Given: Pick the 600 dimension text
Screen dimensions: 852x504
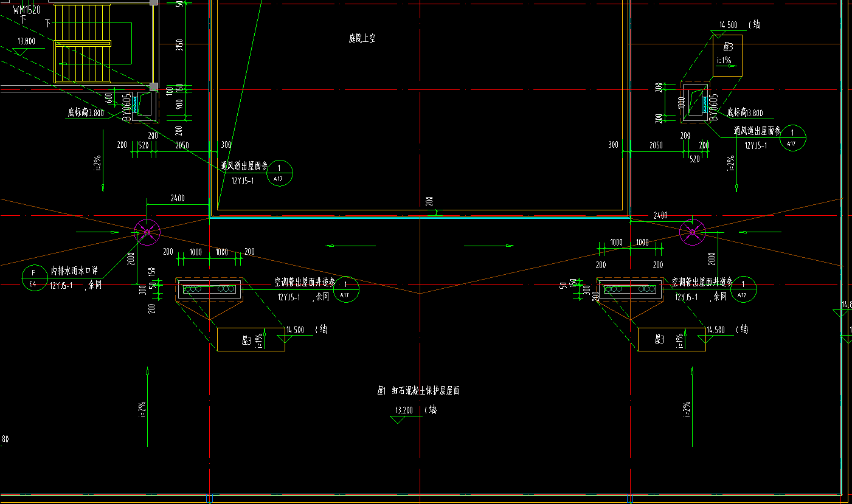Looking at the screenshot, I should point(109,98).
